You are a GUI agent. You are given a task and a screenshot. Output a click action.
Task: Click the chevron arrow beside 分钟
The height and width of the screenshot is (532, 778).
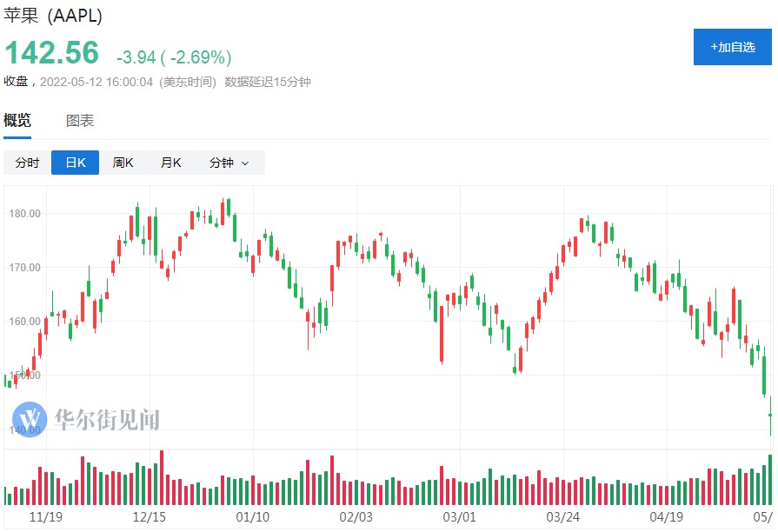pos(245,163)
